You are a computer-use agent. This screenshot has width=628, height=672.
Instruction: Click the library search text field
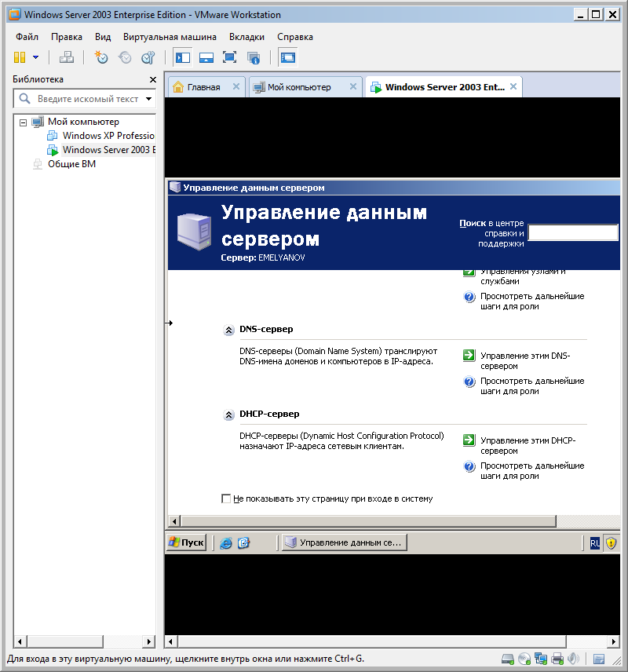pos(88,99)
